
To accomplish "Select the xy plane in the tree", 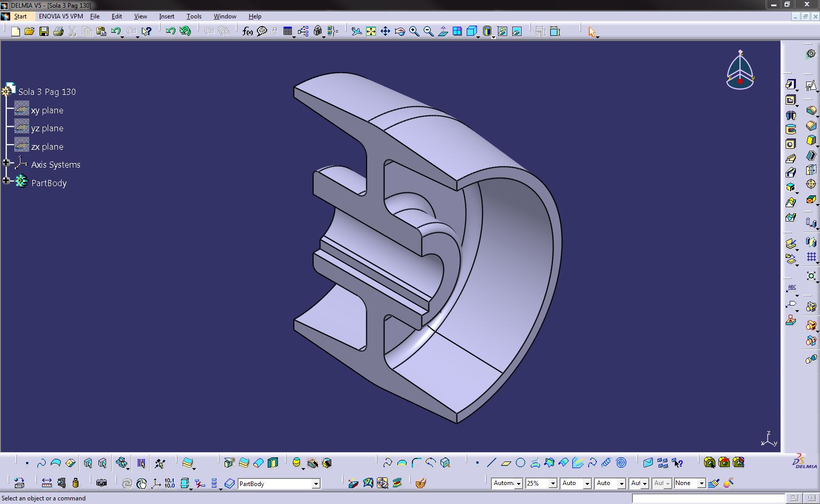I will pyautogui.click(x=47, y=110).
